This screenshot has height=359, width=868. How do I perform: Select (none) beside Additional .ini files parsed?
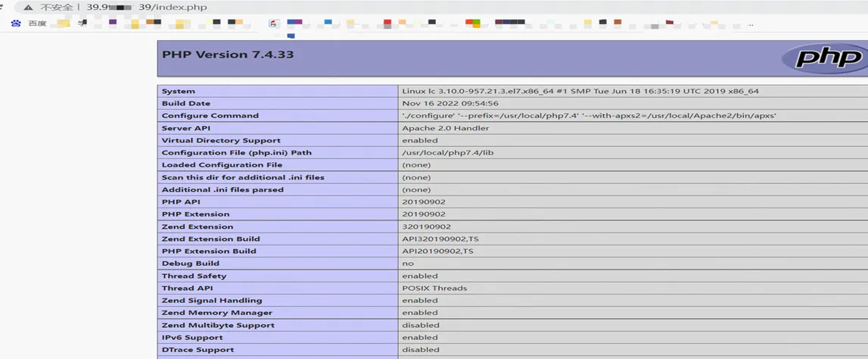point(416,190)
